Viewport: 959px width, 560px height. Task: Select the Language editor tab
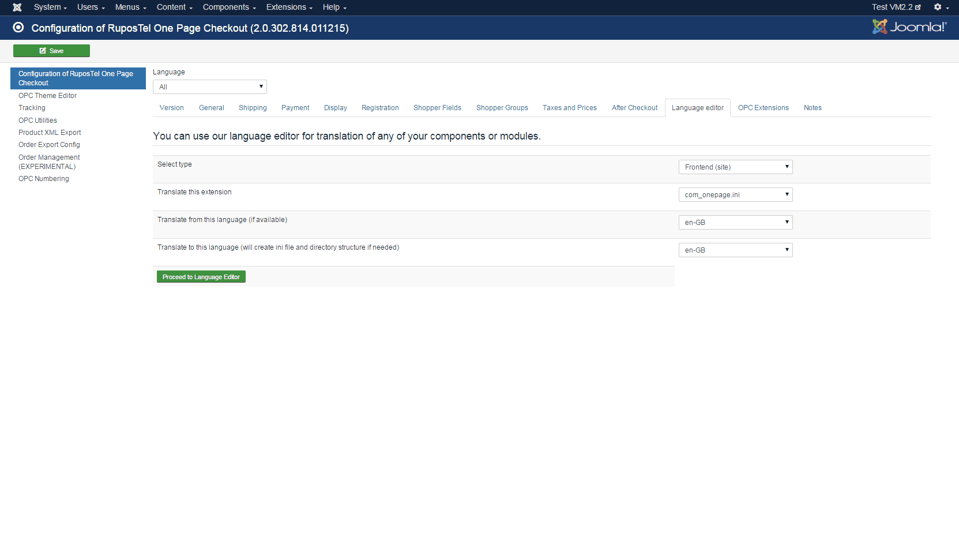pyautogui.click(x=698, y=108)
